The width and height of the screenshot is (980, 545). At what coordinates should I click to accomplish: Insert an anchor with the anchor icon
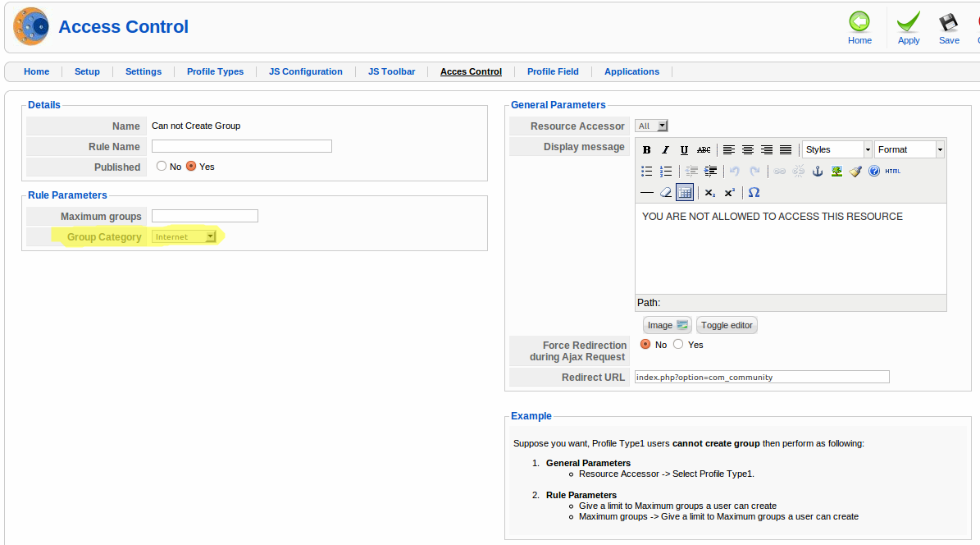[817, 172]
